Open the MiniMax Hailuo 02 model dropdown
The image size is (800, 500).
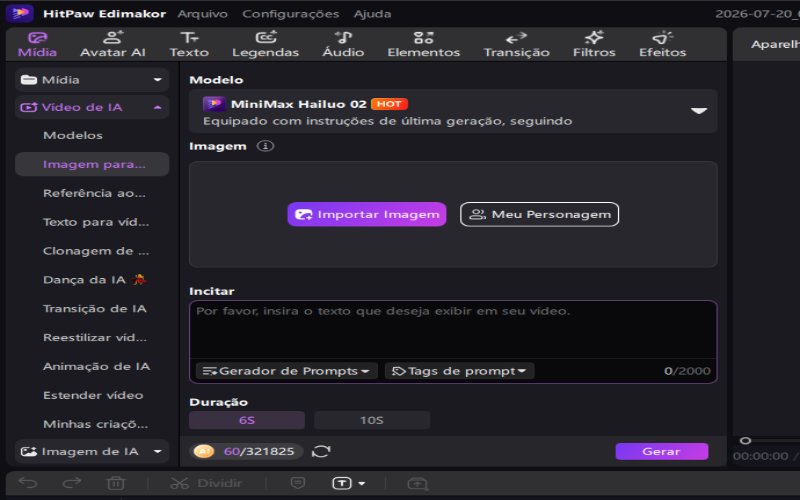pyautogui.click(x=453, y=112)
